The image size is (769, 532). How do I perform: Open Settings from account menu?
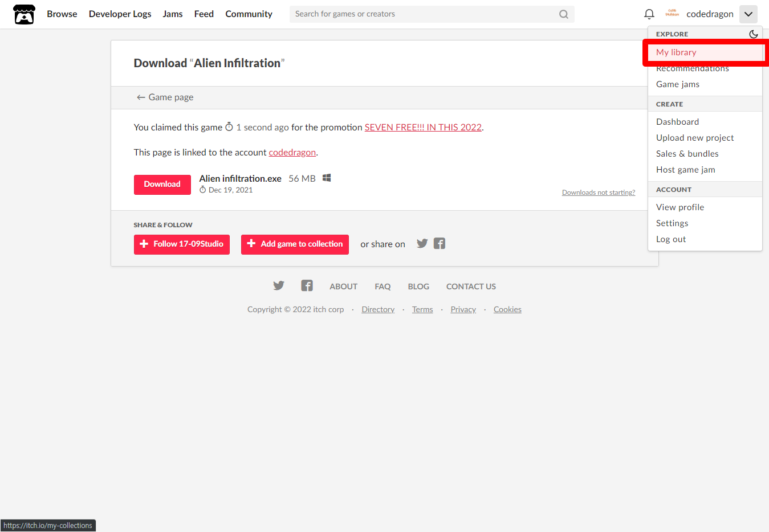[x=705, y=223]
